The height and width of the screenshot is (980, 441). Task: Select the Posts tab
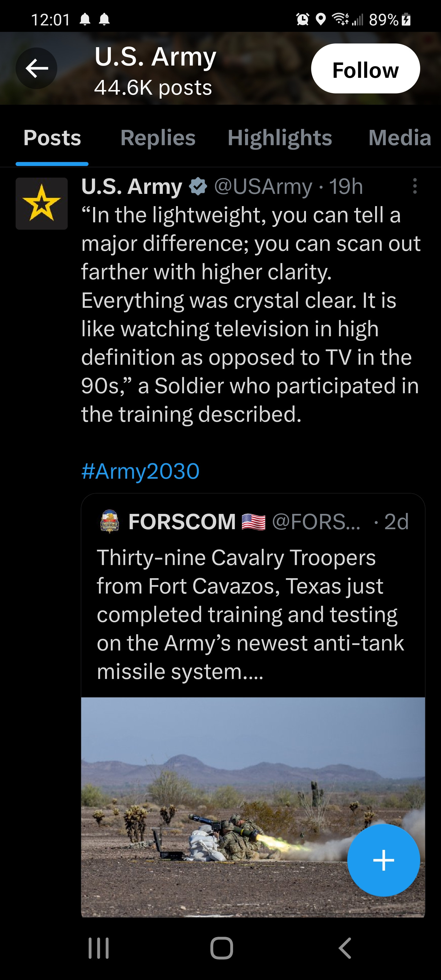pos(52,138)
